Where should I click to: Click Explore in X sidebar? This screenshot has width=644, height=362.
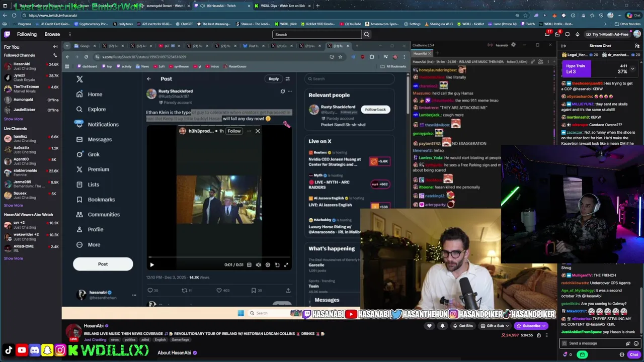[91, 109]
